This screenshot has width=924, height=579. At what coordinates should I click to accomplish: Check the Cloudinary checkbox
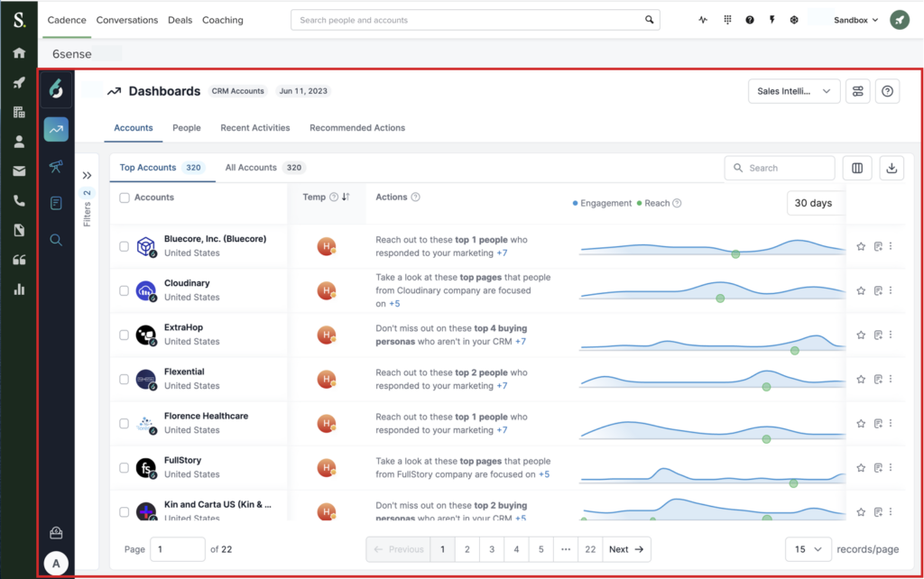124,290
